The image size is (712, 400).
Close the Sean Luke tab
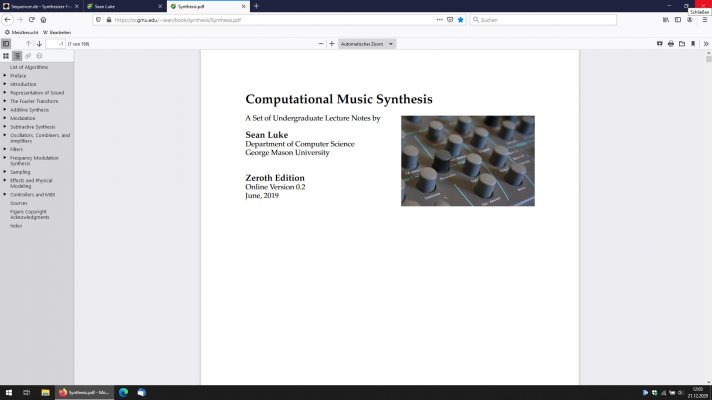pyautogui.click(x=160, y=6)
